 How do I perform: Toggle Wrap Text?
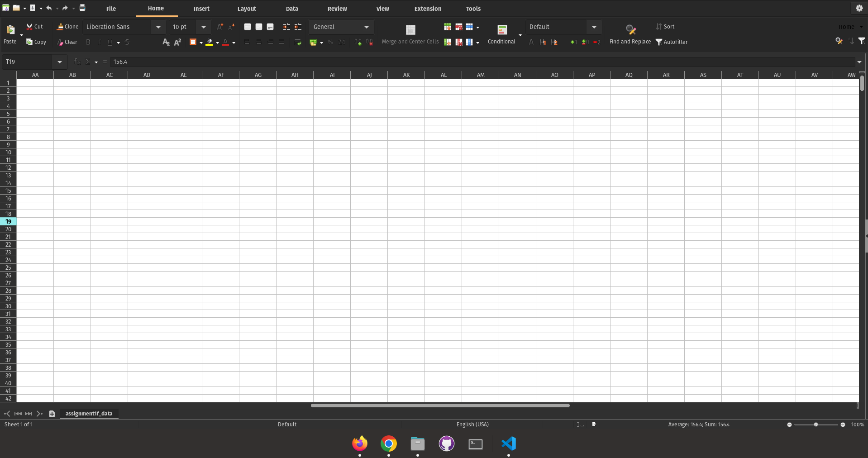tap(298, 42)
